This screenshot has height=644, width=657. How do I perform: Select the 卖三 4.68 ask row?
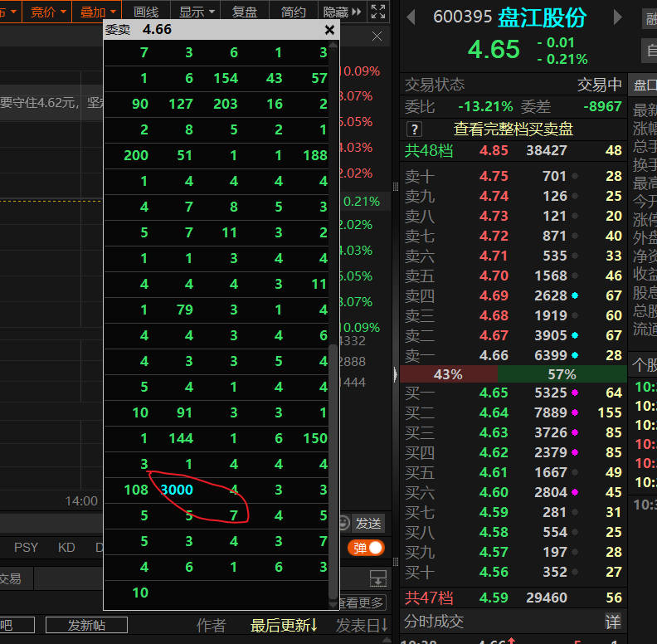pyautogui.click(x=513, y=315)
